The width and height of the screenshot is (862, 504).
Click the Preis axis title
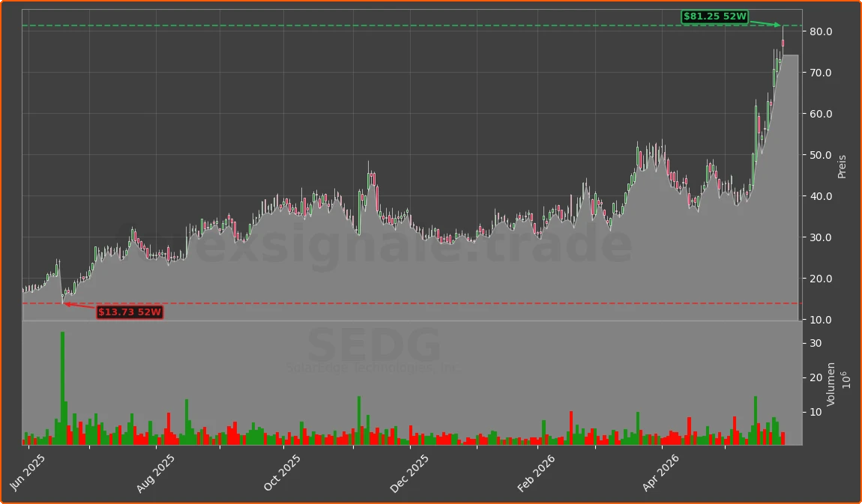click(x=842, y=166)
